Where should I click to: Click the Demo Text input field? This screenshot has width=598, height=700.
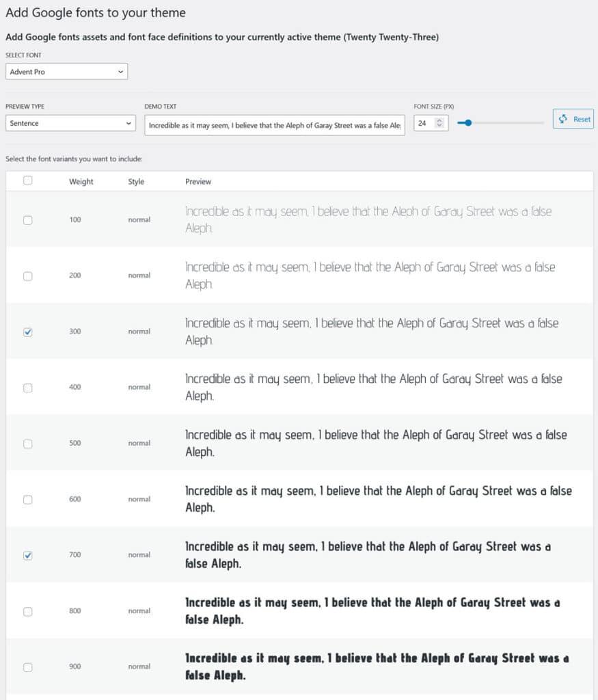(273, 124)
